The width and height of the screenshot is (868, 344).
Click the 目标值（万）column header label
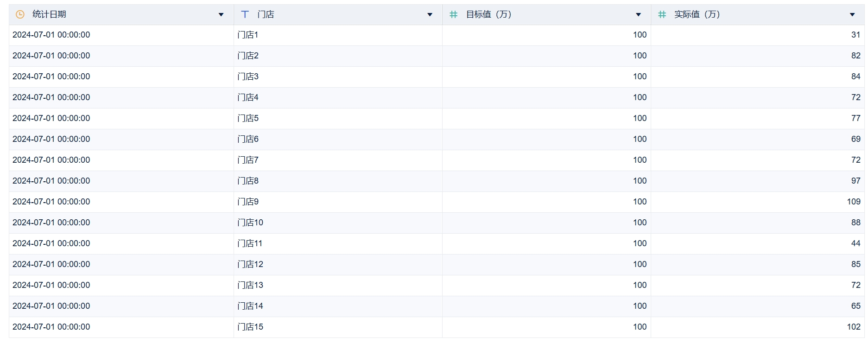[489, 14]
